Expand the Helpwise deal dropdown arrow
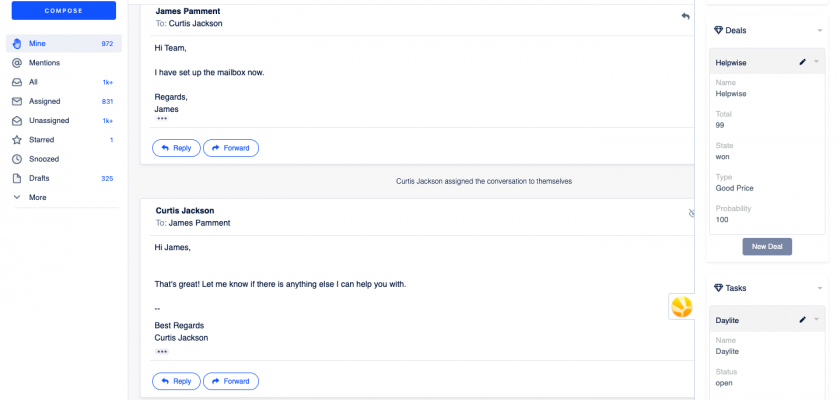840x400 pixels. [x=816, y=63]
